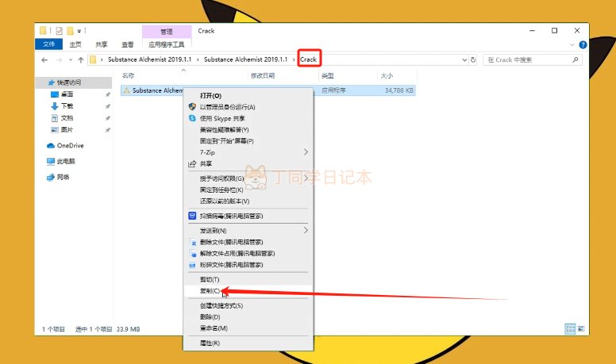Image resolution: width=616 pixels, height=364 pixels.
Task: Unpin 桌面 using its pin icon
Action: pyautogui.click(x=108, y=94)
